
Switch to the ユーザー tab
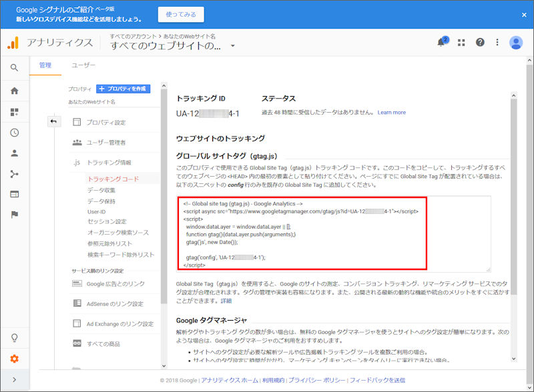pyautogui.click(x=83, y=65)
